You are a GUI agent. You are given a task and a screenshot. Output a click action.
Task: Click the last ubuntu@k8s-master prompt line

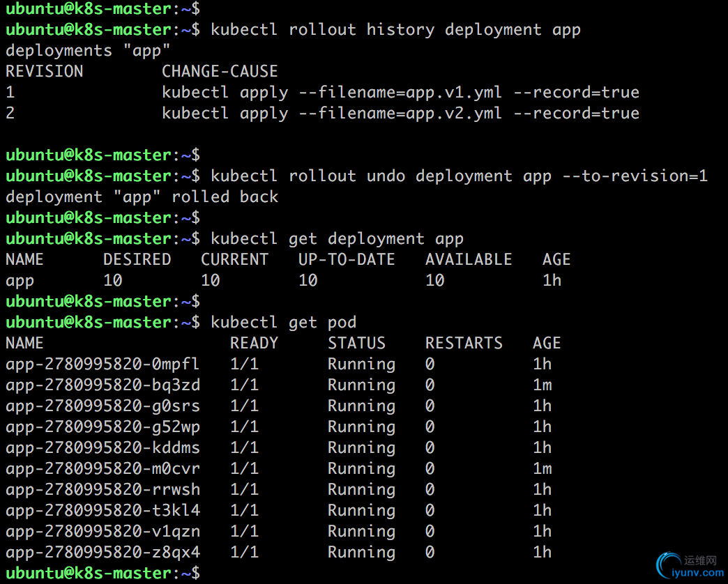click(103, 574)
